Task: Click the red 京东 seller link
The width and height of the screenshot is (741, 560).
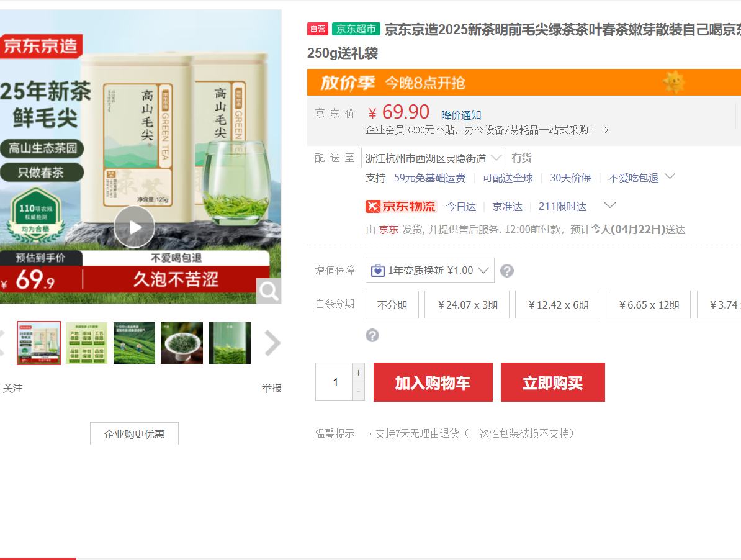Action: point(388,230)
